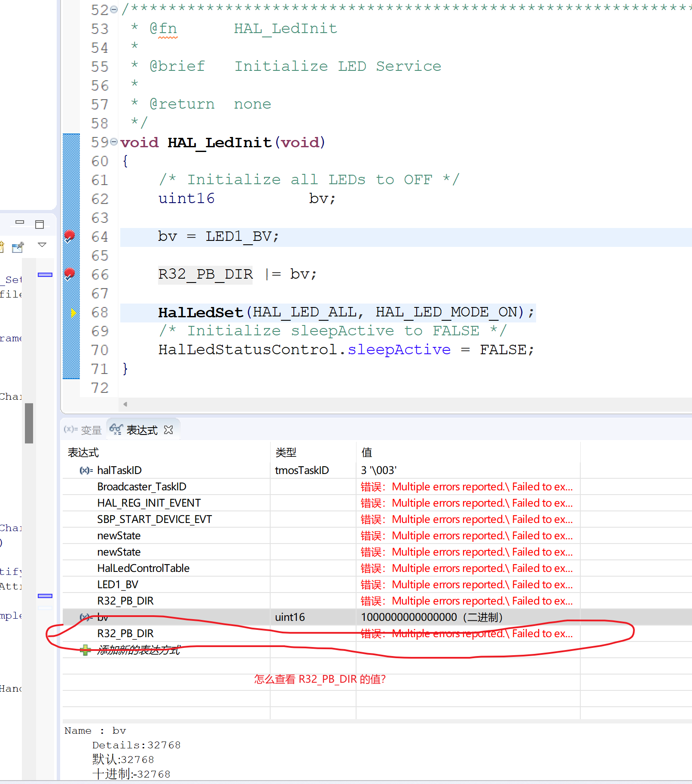This screenshot has height=784, width=692.
Task: Click the editor horizontal scrollbar left arrow
Action: coord(125,404)
